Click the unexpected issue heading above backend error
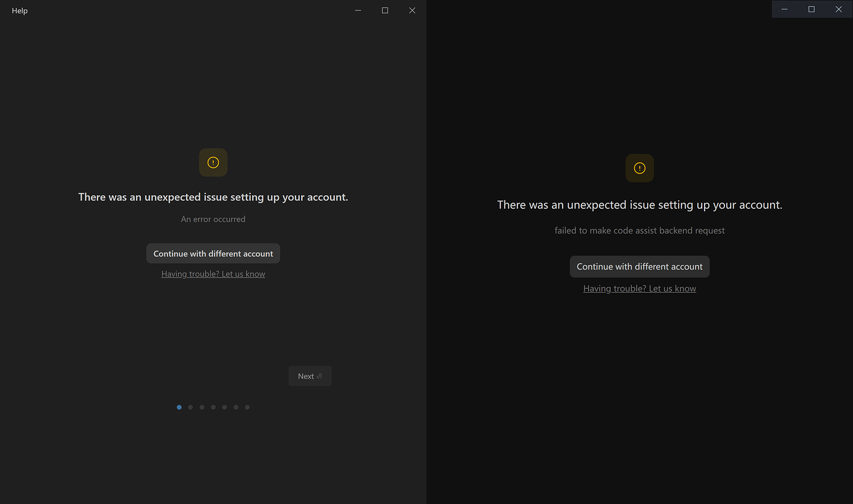853x504 pixels. click(640, 205)
